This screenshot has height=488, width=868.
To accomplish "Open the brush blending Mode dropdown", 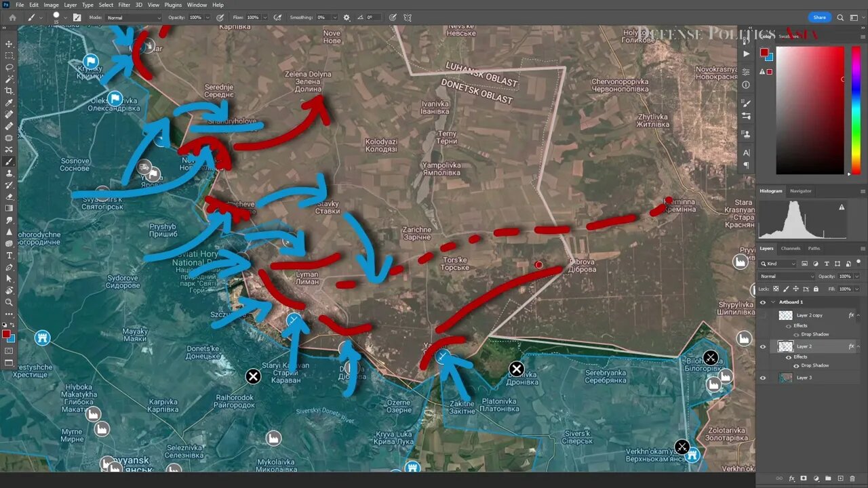I will click(134, 18).
